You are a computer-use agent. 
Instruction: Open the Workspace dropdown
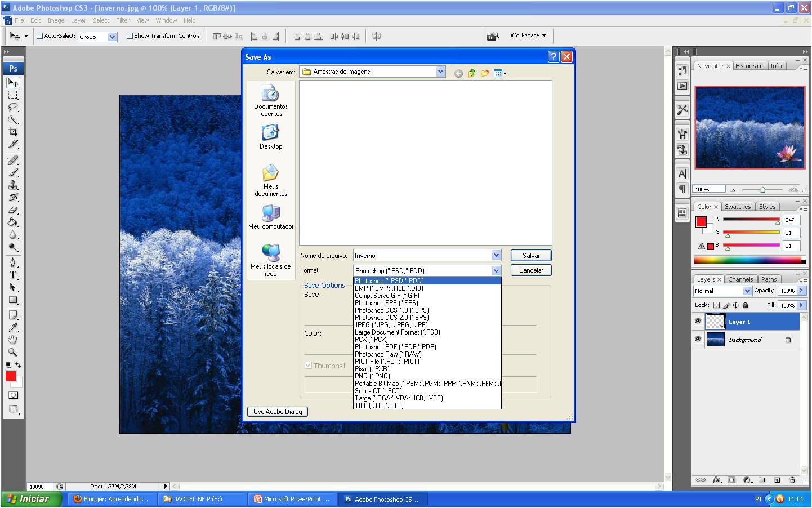click(x=527, y=35)
